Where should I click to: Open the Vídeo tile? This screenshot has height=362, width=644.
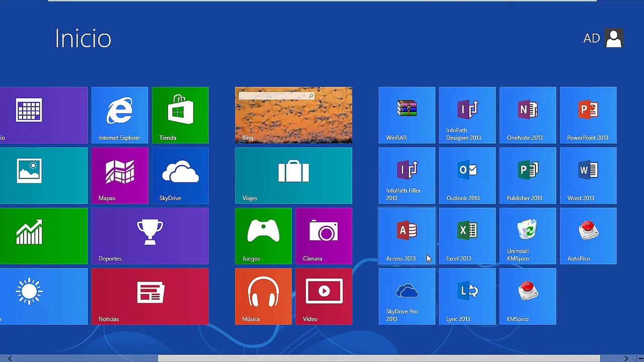(324, 296)
